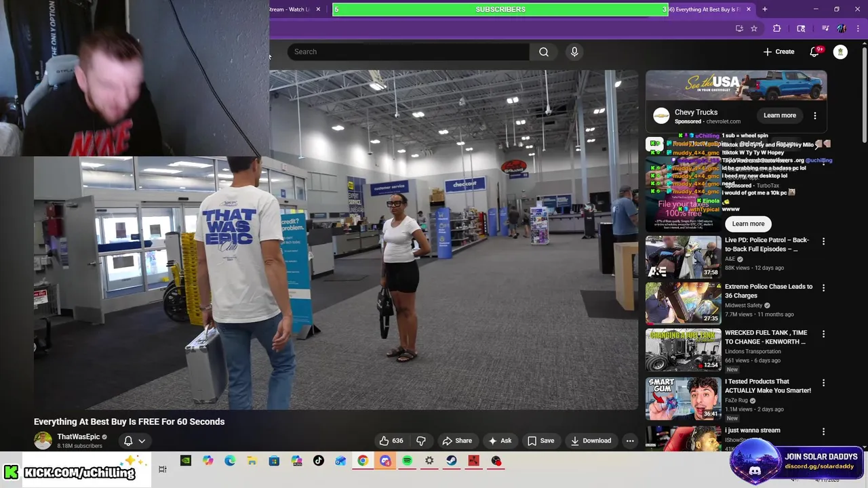Open File Explorer from taskbar

[252, 461]
